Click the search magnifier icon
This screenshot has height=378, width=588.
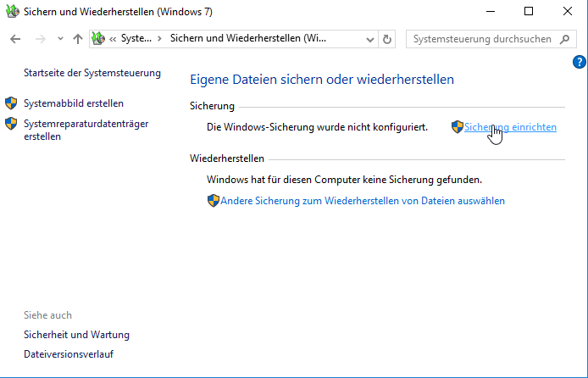coord(565,39)
